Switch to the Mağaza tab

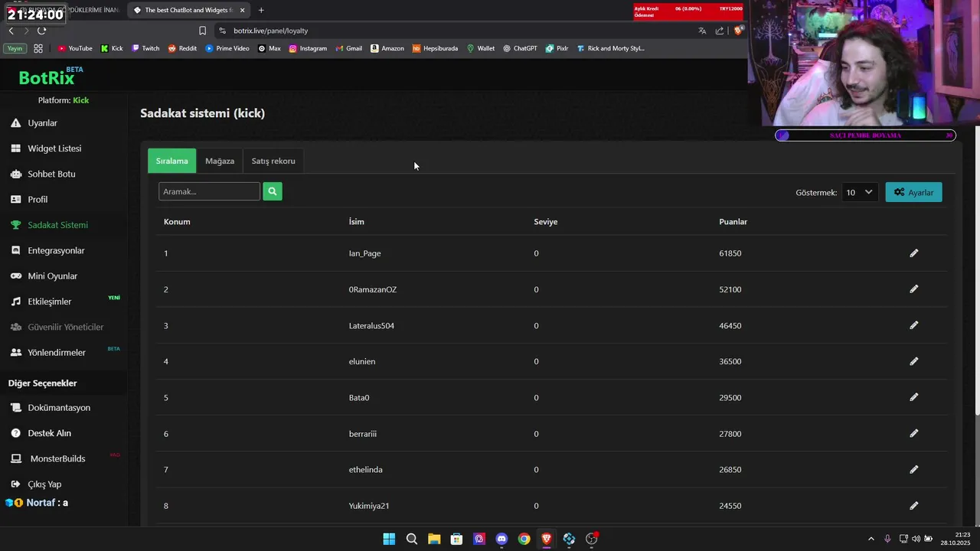220,161
